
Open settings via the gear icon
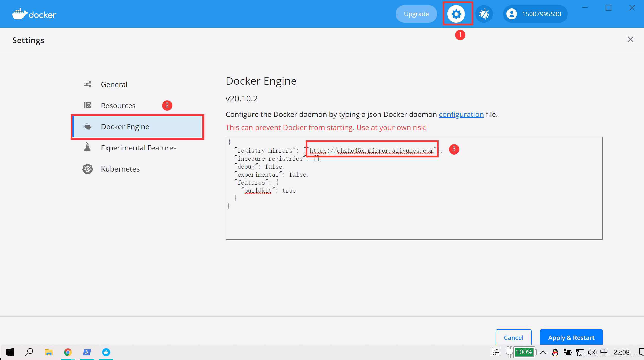456,14
